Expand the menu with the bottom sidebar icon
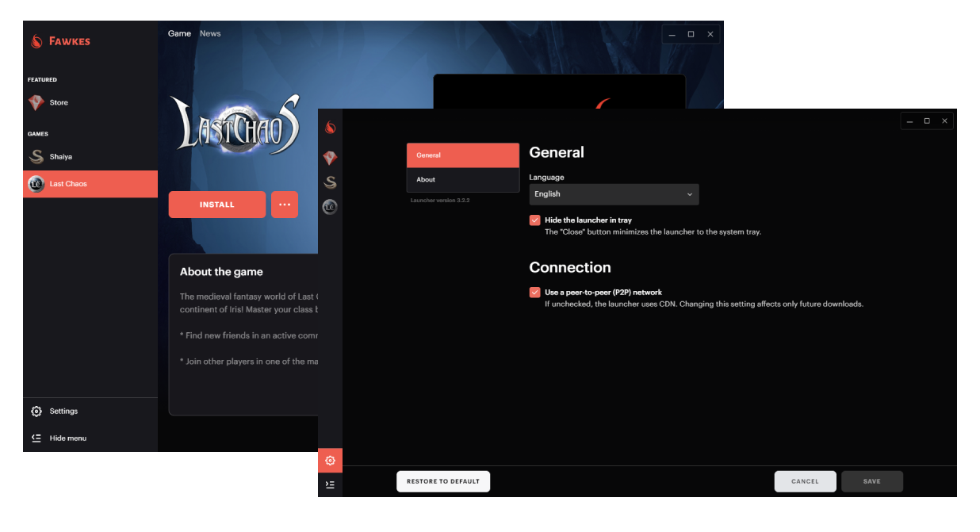The image size is (980, 532). (x=331, y=484)
